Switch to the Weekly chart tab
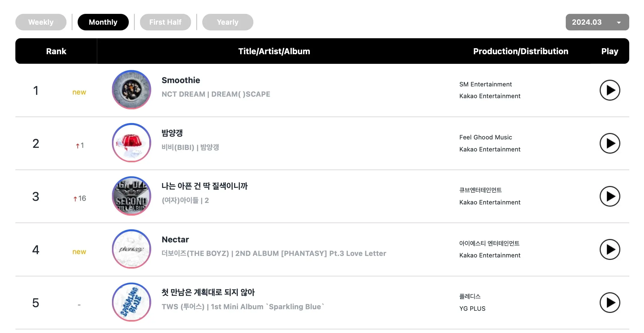This screenshot has height=333, width=644. [x=41, y=22]
